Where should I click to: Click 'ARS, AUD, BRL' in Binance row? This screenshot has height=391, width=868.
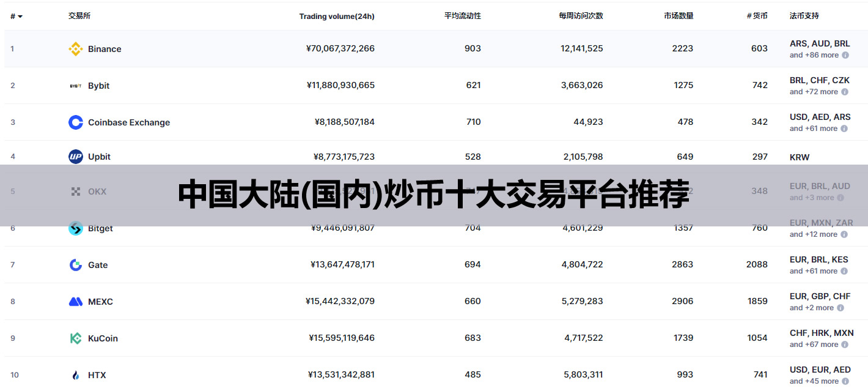tap(820, 44)
